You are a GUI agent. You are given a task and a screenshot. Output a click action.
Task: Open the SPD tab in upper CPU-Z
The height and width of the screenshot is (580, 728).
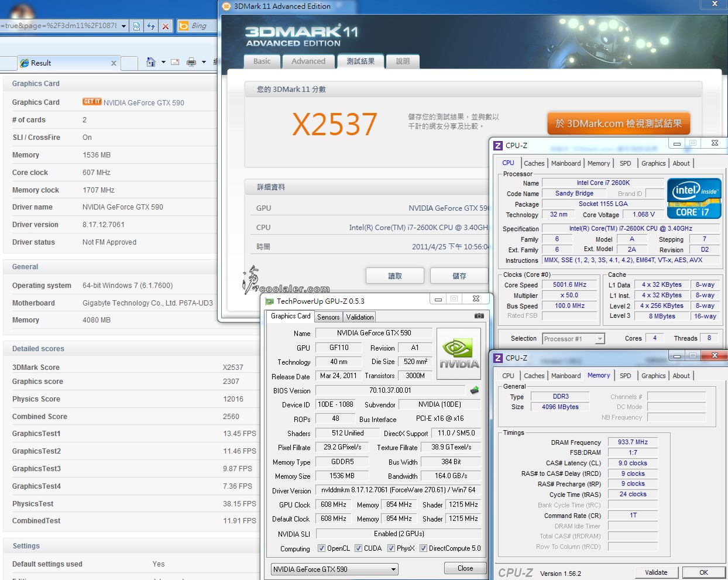[626, 163]
